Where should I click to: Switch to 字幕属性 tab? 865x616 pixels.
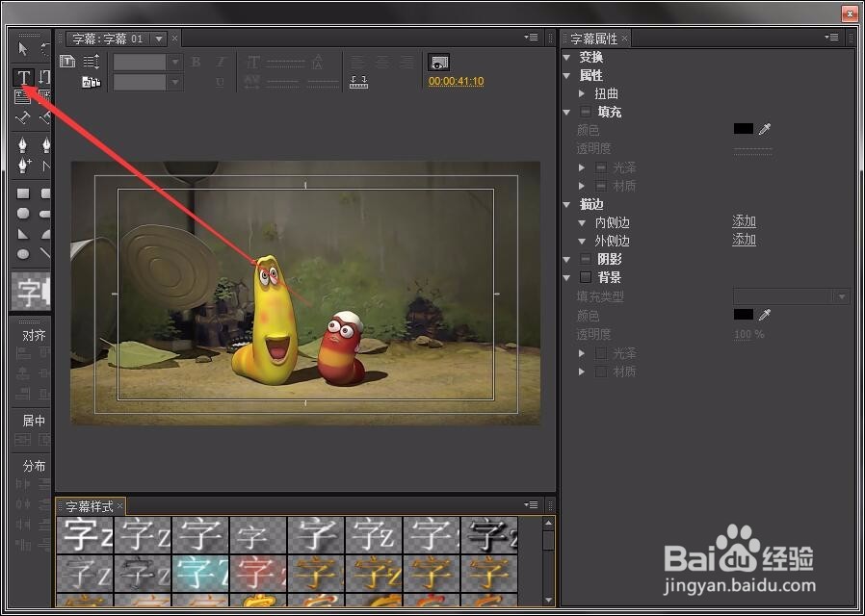[593, 38]
